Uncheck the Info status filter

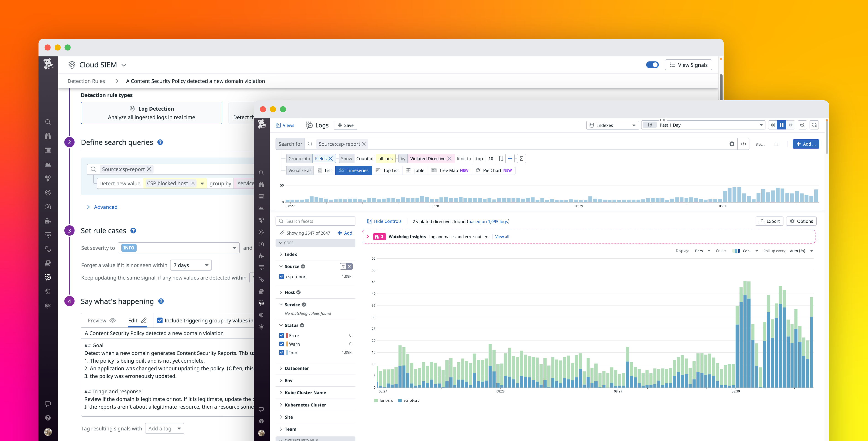click(x=282, y=352)
